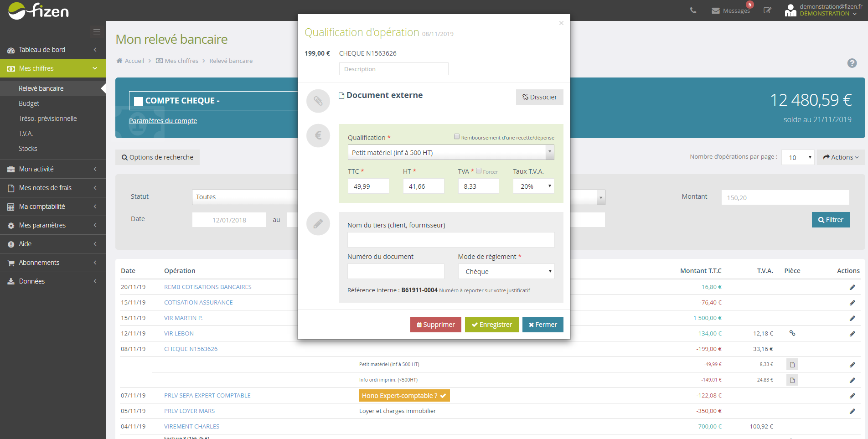The image size is (868, 439).
Task: Open the Qualification dropdown list
Action: coord(450,153)
